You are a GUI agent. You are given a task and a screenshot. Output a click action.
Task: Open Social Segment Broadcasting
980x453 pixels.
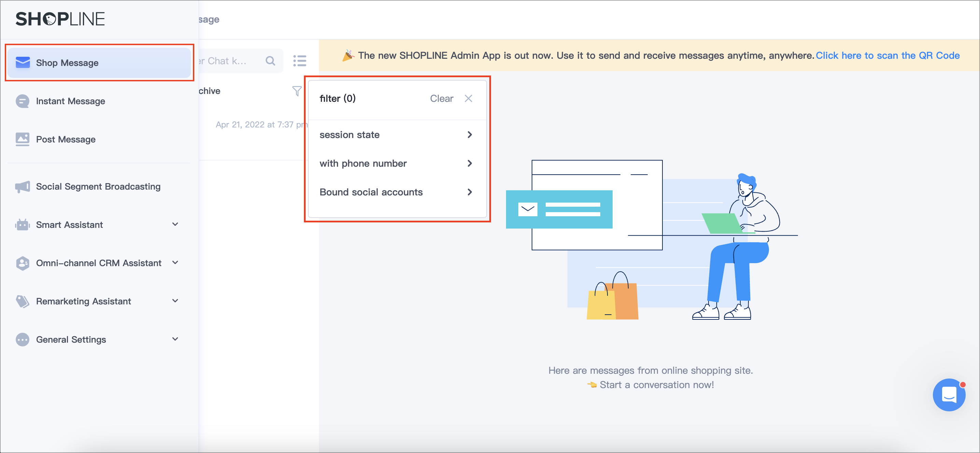click(x=99, y=187)
